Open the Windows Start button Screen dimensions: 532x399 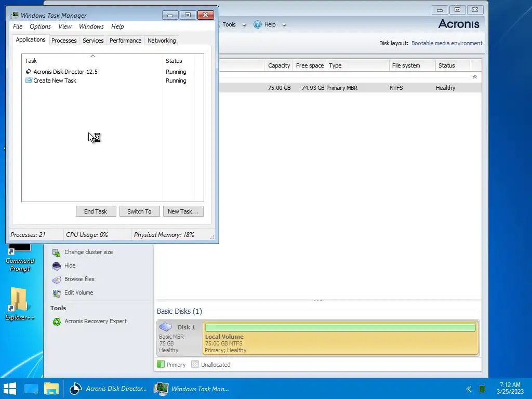point(9,389)
